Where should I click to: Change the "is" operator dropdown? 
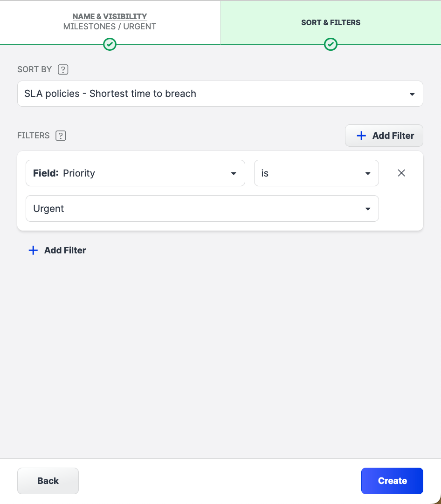coord(316,173)
